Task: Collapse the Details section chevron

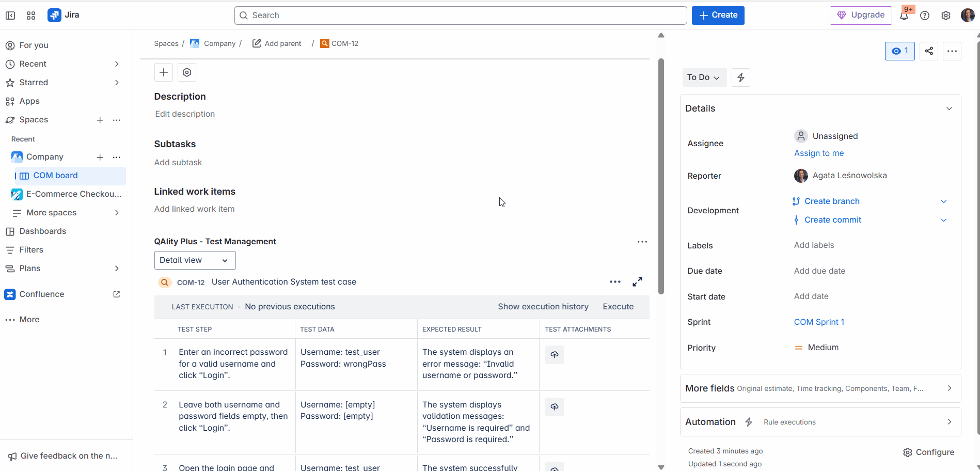Action: [x=949, y=108]
